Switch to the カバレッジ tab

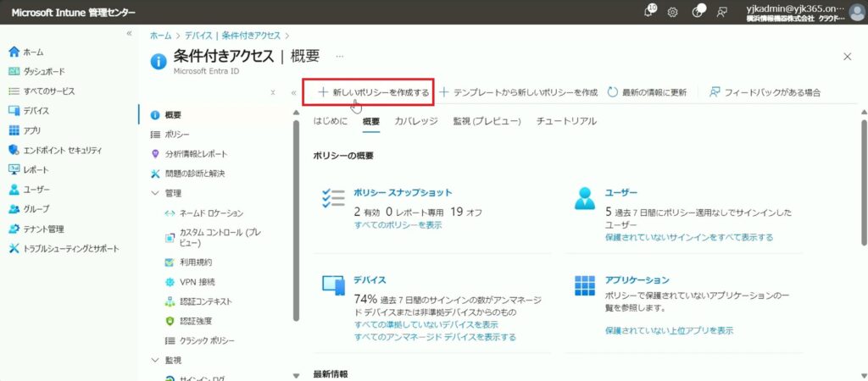[x=415, y=121]
